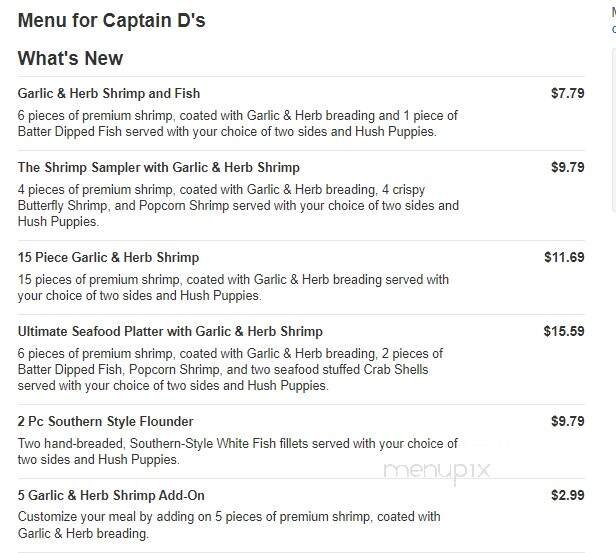The image size is (616, 553).
Task: Click the partially visible blue link at top right
Action: tap(613, 30)
